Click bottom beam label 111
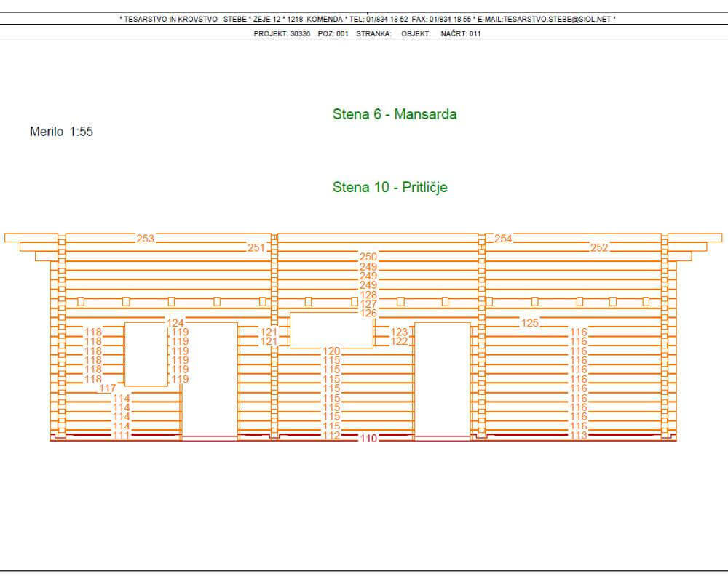Image resolution: width=728 pixels, height=582 pixels. tap(122, 435)
